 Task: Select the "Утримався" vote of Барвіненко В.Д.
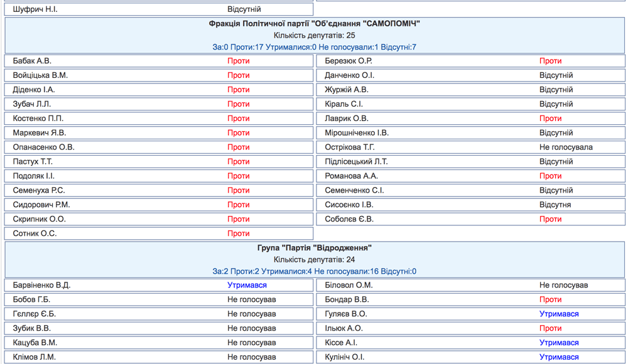(x=247, y=285)
